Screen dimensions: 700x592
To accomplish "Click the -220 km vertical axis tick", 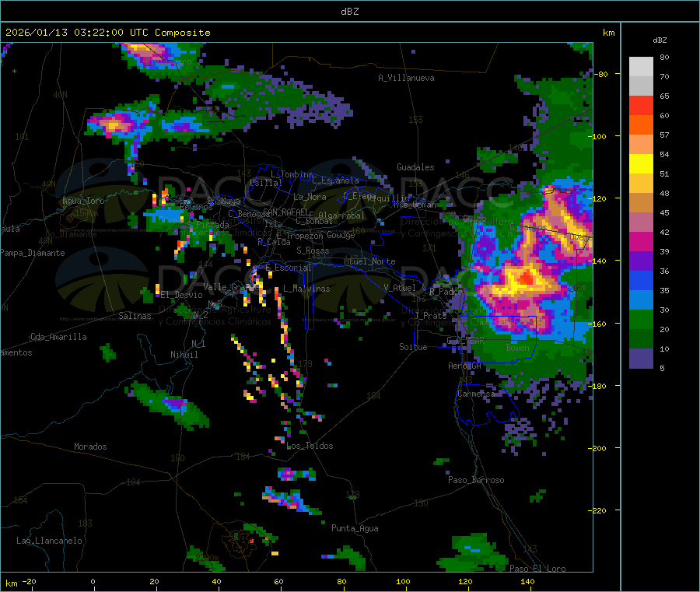I will (x=599, y=510).
